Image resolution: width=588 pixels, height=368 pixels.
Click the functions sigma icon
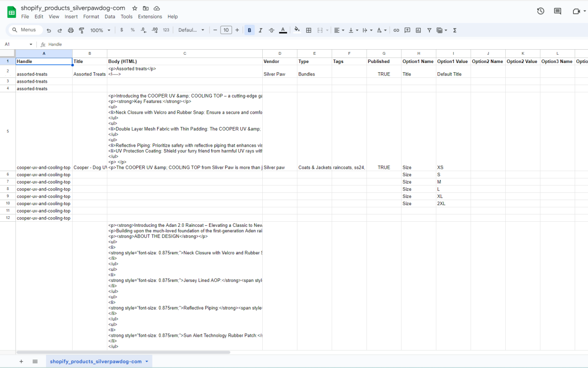(455, 30)
